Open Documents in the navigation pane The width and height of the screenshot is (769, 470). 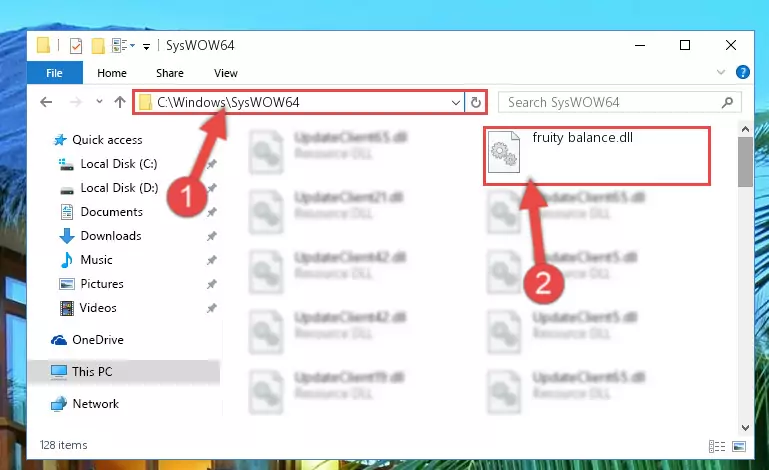(x=111, y=212)
